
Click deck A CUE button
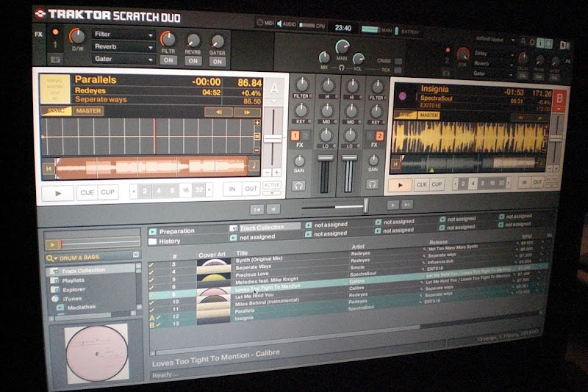coord(87,192)
